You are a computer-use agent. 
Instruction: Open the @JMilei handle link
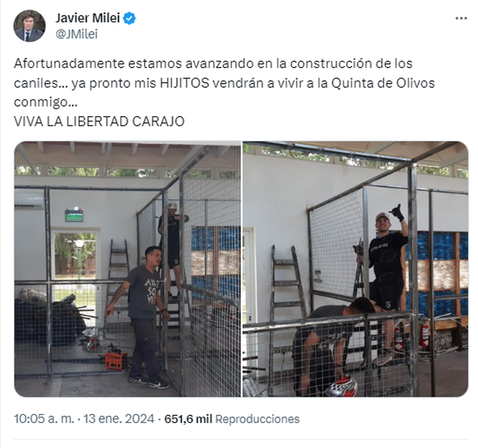(76, 34)
